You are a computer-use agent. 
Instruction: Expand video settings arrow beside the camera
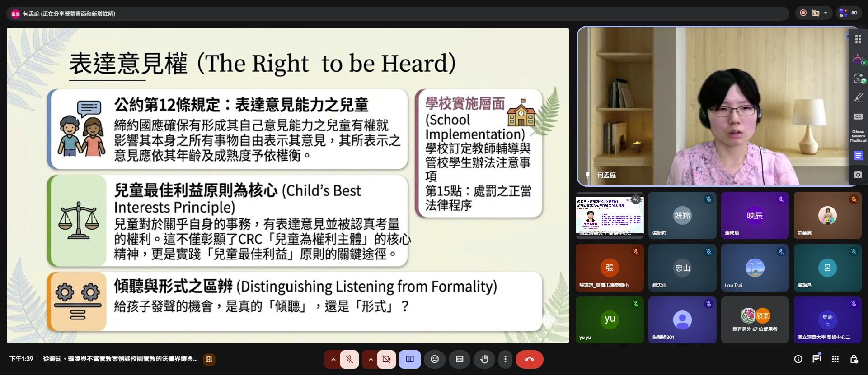371,359
